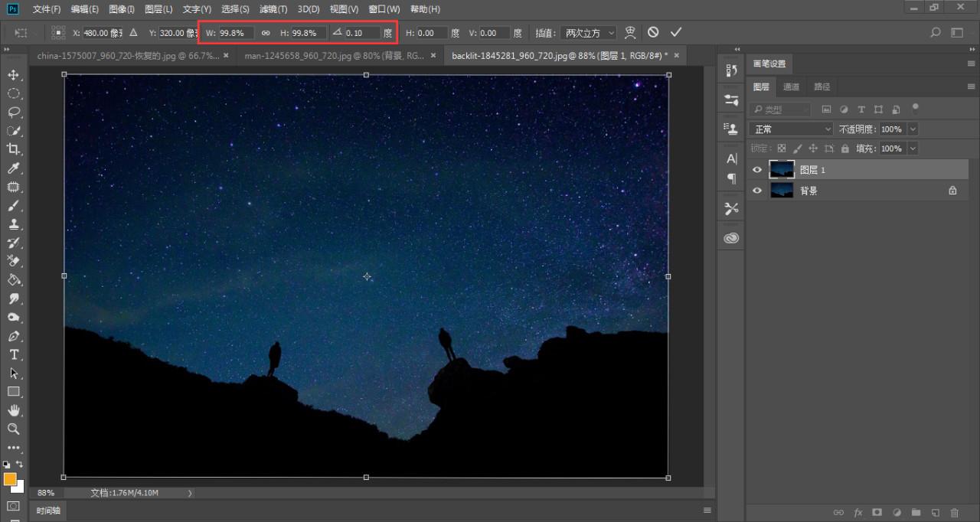Toggle link between W and H
This screenshot has width=980, height=522.
tap(266, 33)
